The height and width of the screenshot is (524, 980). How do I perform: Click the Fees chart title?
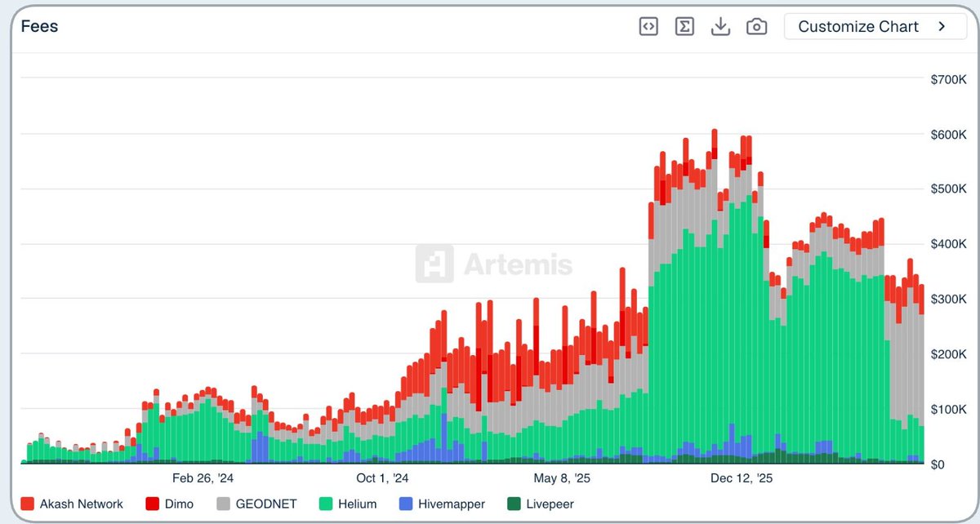coord(39,26)
